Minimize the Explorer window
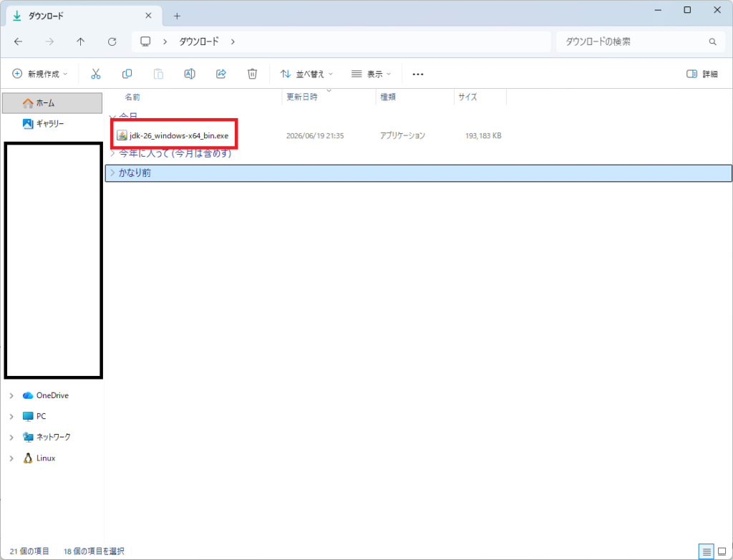This screenshot has width=733, height=560. coord(658,10)
